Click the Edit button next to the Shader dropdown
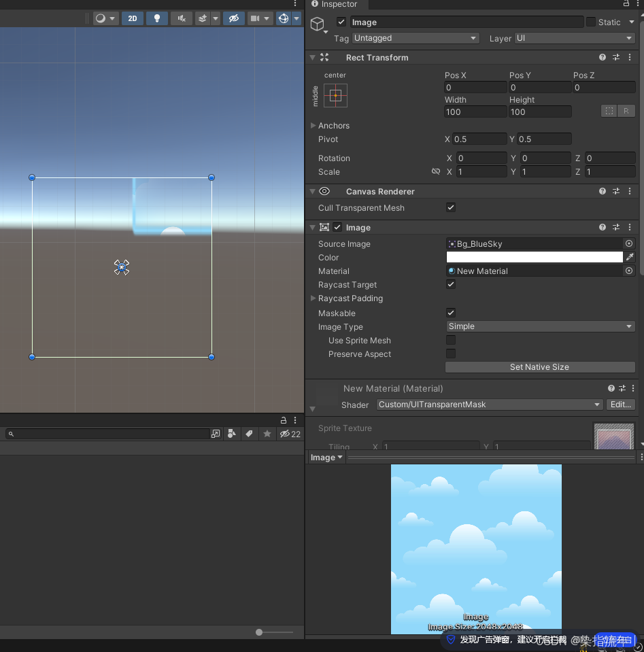The width and height of the screenshot is (644, 652). [620, 405]
